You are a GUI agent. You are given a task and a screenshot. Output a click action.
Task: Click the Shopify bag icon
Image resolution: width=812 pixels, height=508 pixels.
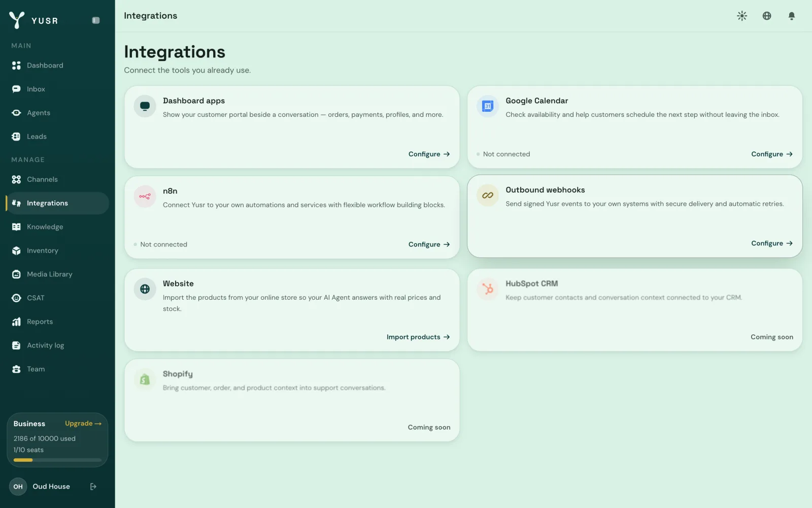[x=145, y=379]
